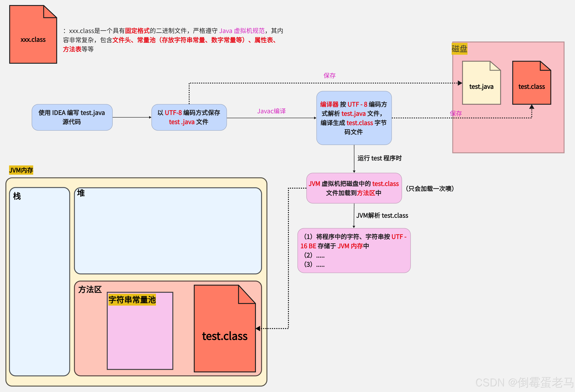Select the xxx.class document icon

[33, 35]
